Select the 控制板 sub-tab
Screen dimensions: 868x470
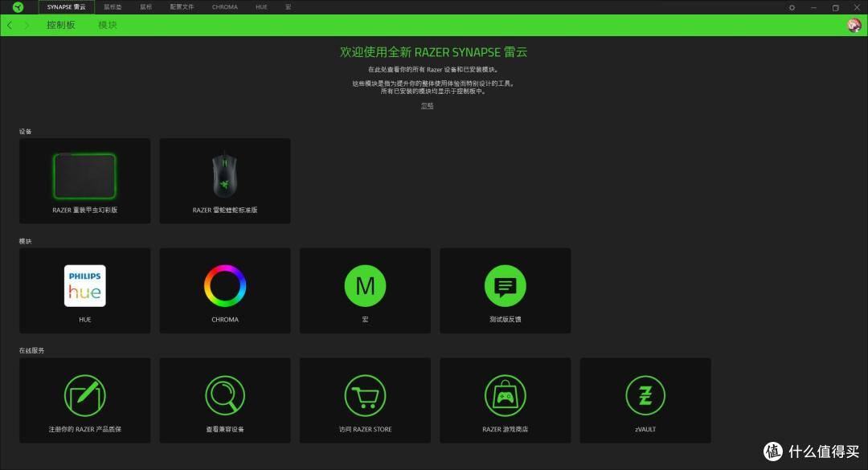tap(61, 25)
